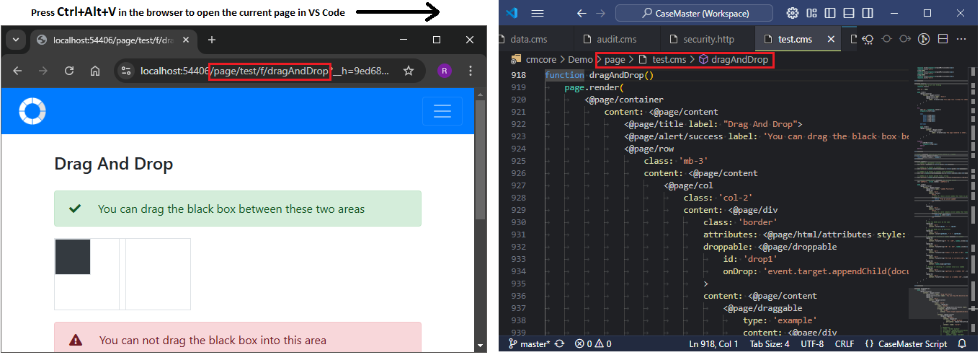The width and height of the screenshot is (980, 355).
Task: Click the CaseMaster ring logo in navbar
Action: (32, 111)
